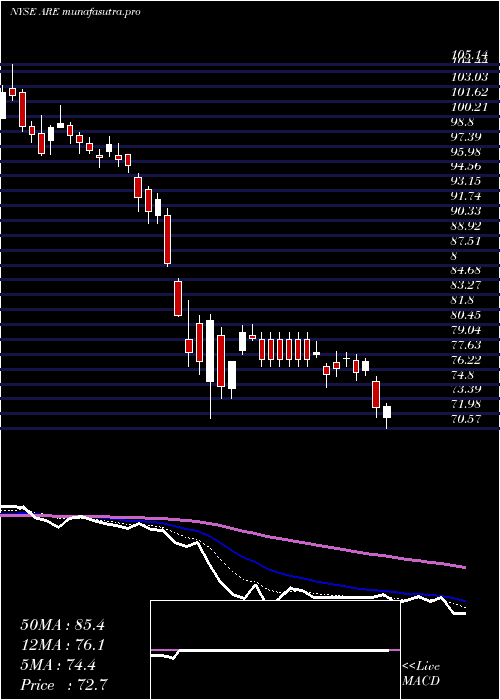The height and width of the screenshot is (700, 500).
Task: Select the 79.04 price level label
Action: tap(466, 330)
